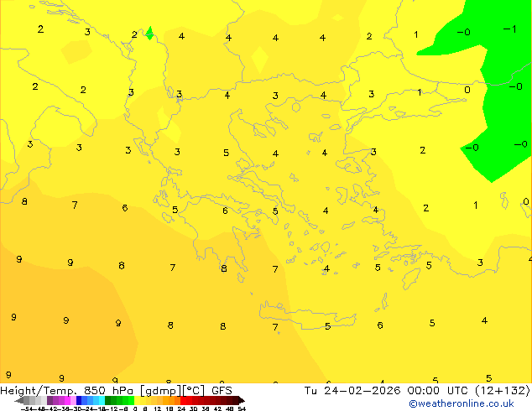Click the cyan swatch in the color scale
Viewport: 532px width, 411px height.
click(102, 400)
